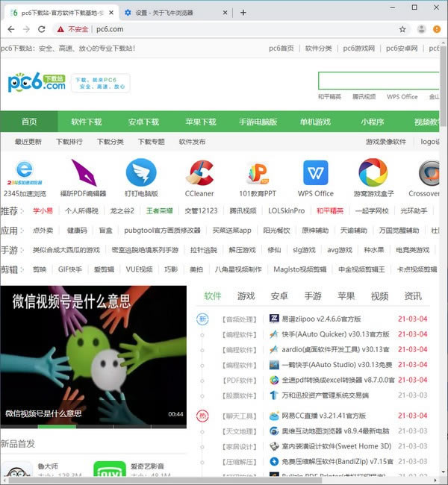Open the orange update alert icon
This screenshot has height=485, width=448.
tap(437, 29)
